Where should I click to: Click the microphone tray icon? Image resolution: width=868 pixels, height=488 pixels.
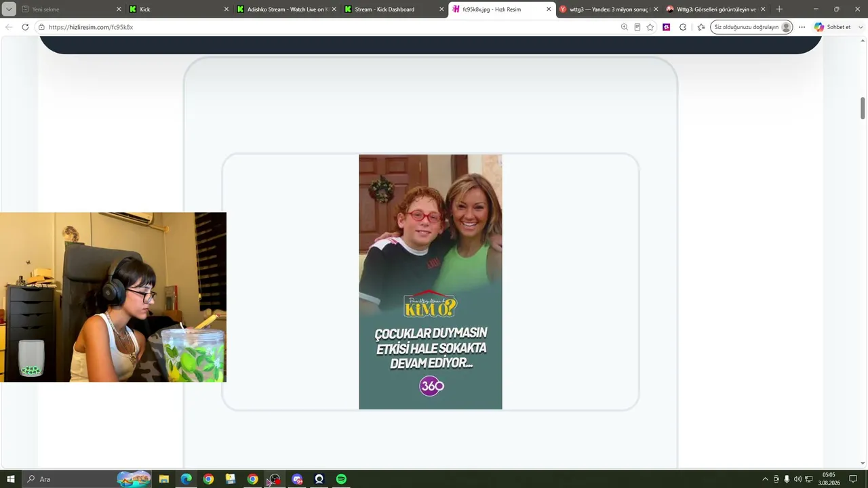(x=787, y=479)
